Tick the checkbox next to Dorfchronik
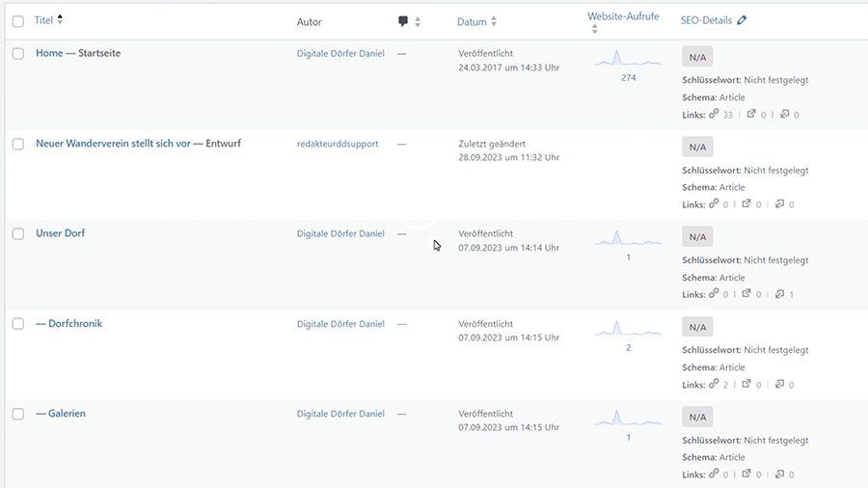 18,324
